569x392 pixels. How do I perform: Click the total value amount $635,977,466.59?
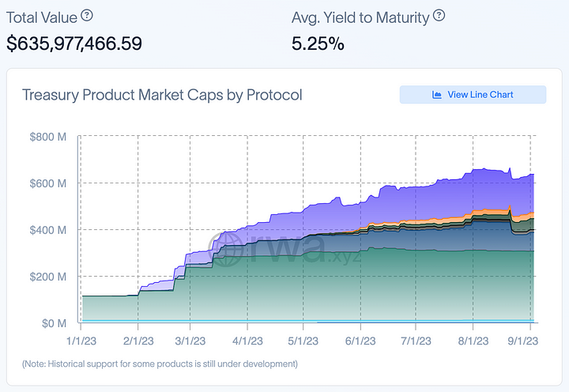[x=74, y=43]
